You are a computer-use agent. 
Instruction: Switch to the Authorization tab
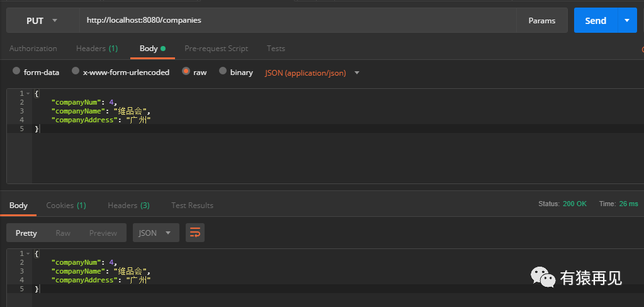pyautogui.click(x=33, y=49)
